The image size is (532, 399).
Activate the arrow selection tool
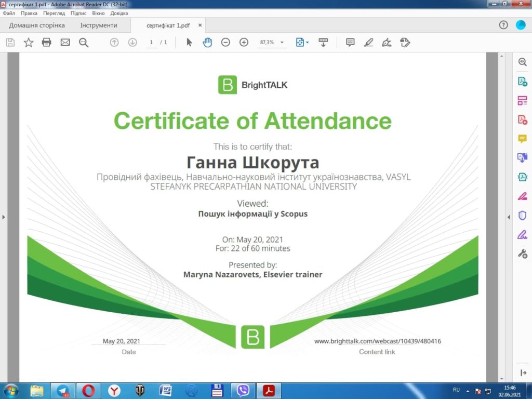coord(189,43)
